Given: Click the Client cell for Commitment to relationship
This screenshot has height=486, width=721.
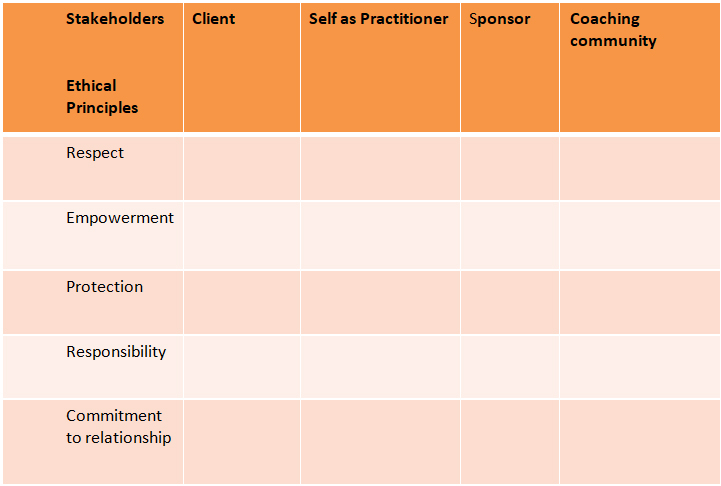Looking at the screenshot, I should coord(241,441).
